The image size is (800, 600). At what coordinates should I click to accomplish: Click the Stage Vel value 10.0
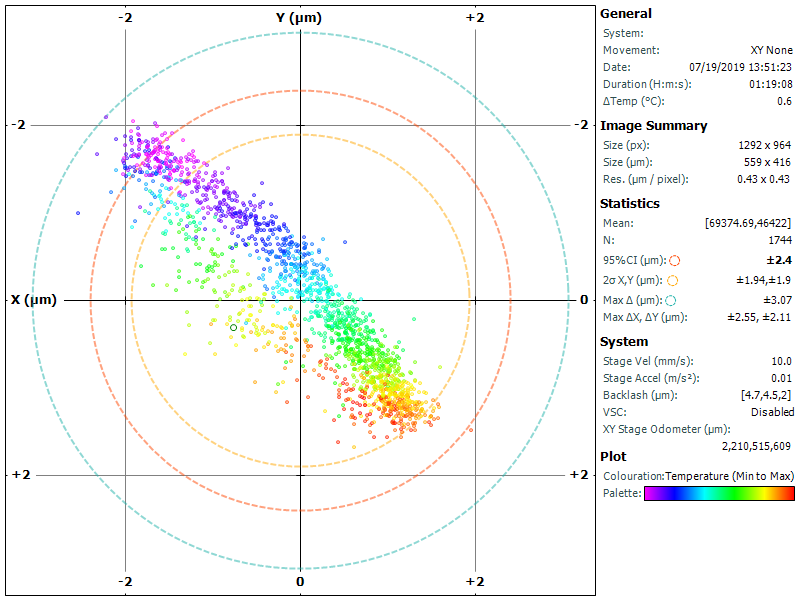pos(781,361)
